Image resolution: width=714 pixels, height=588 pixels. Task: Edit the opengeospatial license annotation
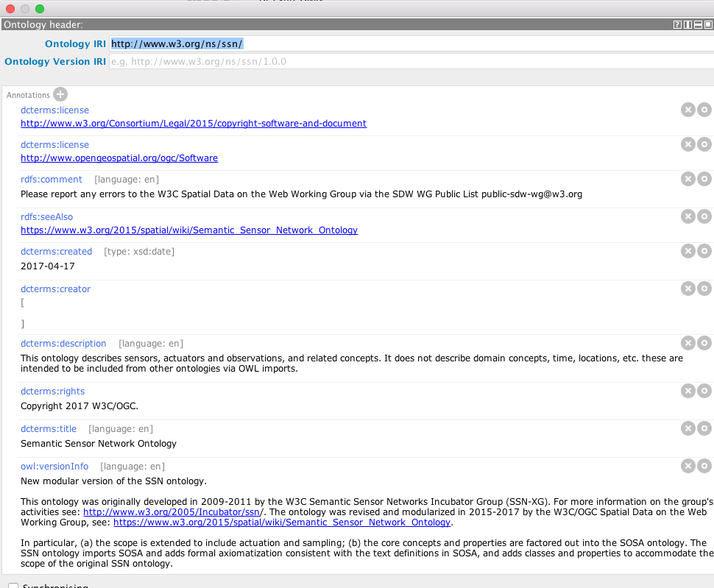click(704, 144)
